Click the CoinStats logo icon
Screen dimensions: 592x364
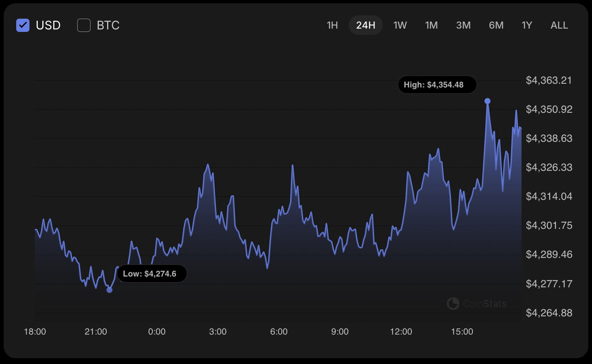(x=453, y=303)
